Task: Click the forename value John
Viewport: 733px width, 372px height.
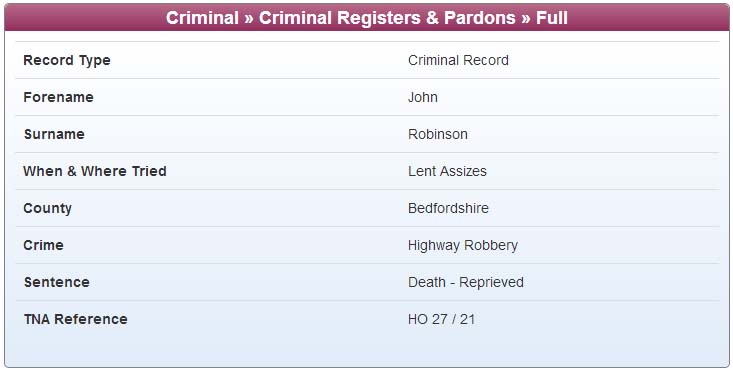Action: 423,97
